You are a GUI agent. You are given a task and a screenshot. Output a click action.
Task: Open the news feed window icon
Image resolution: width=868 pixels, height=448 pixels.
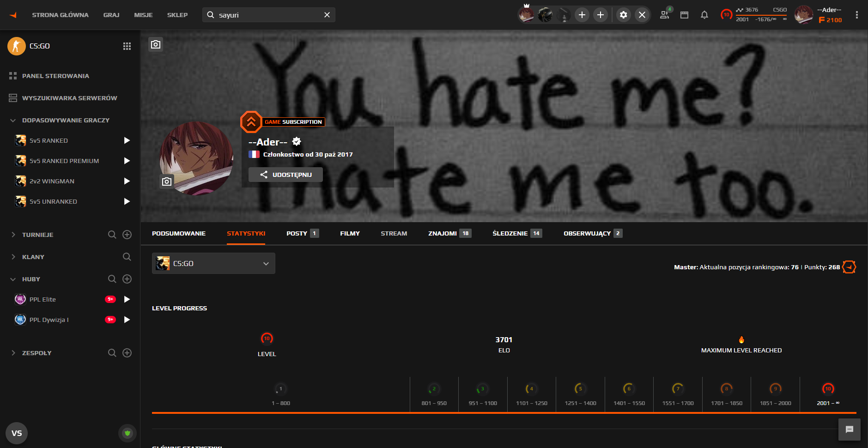685,15
